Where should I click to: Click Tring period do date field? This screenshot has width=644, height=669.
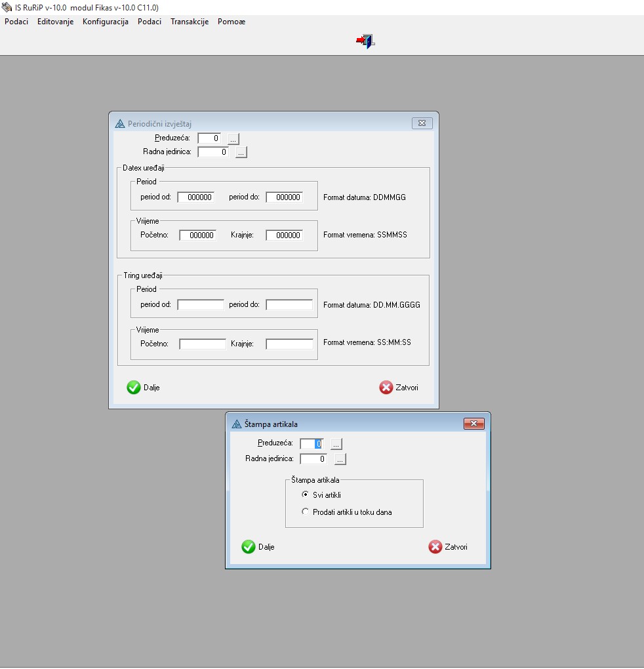[x=289, y=305]
